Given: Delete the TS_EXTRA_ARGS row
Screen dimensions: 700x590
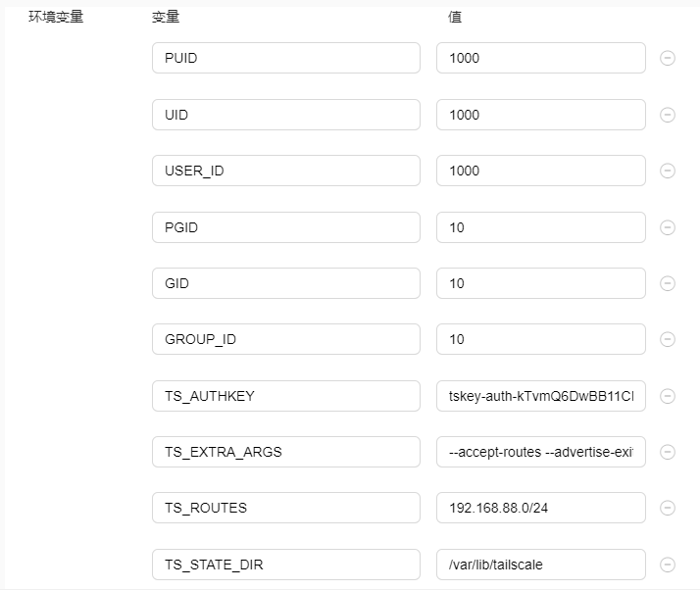Looking at the screenshot, I should tap(668, 452).
